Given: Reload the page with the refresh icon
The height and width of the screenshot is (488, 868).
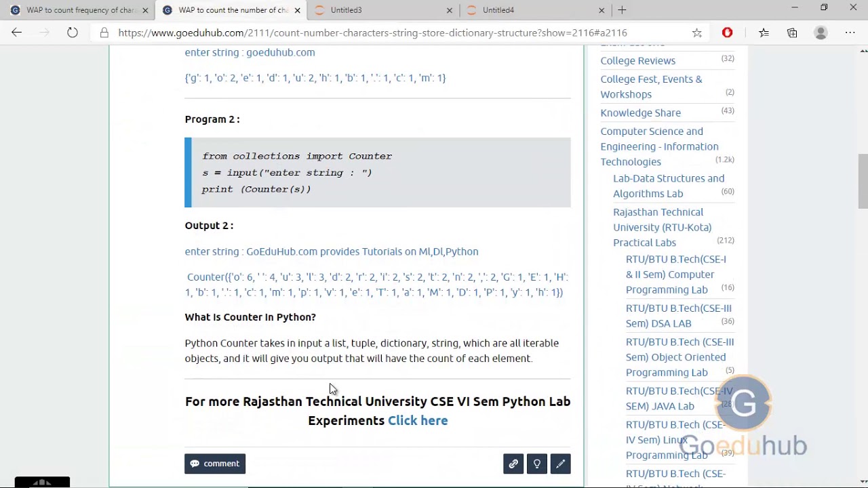Looking at the screenshot, I should (x=72, y=33).
